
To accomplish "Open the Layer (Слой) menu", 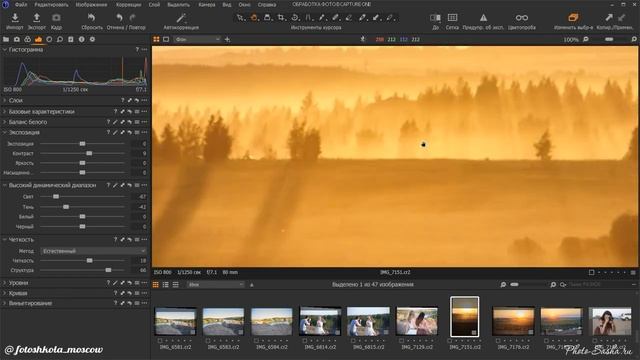I will click(154, 4).
